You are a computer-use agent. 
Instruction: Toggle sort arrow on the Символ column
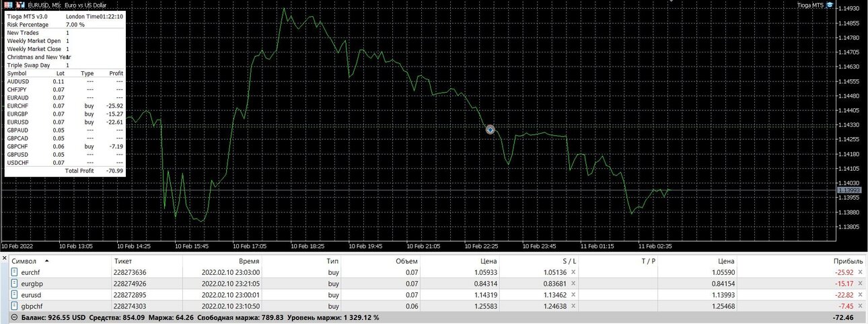tap(46, 261)
